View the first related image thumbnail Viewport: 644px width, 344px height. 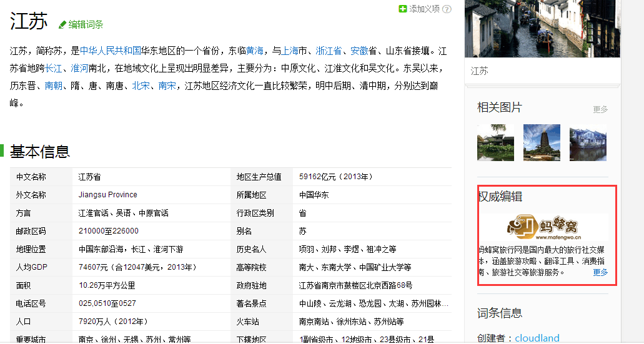(495, 142)
